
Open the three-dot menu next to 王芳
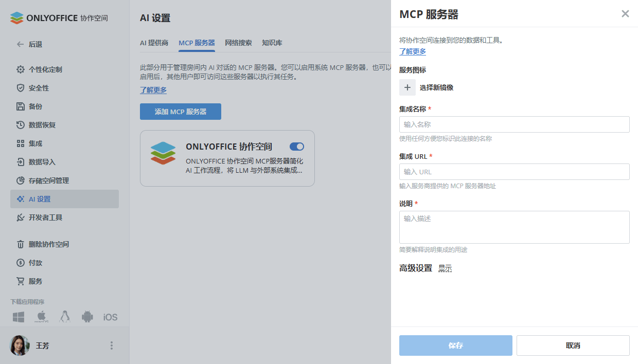[x=112, y=345]
